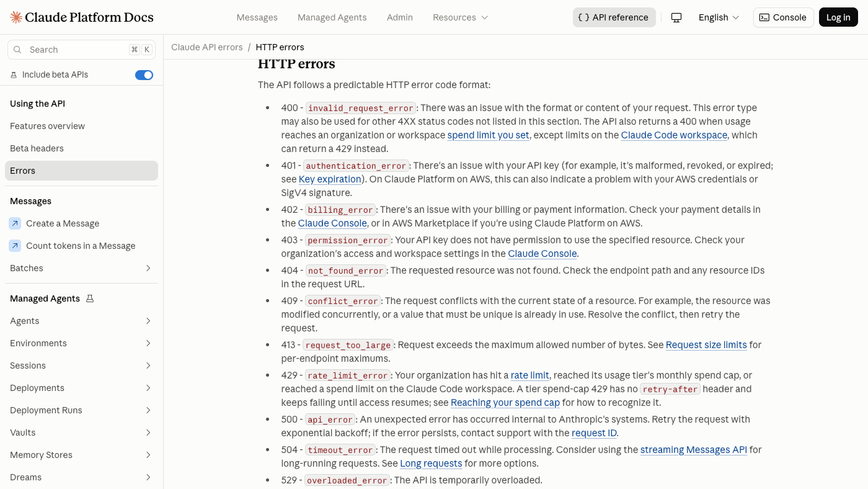Click the arrow icon beside Count tokens in a Message

(15, 246)
